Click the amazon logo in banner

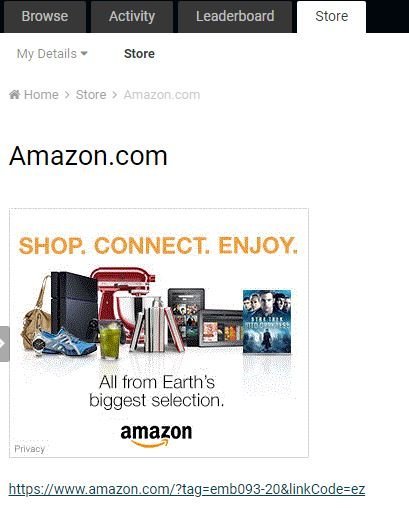[156, 435]
